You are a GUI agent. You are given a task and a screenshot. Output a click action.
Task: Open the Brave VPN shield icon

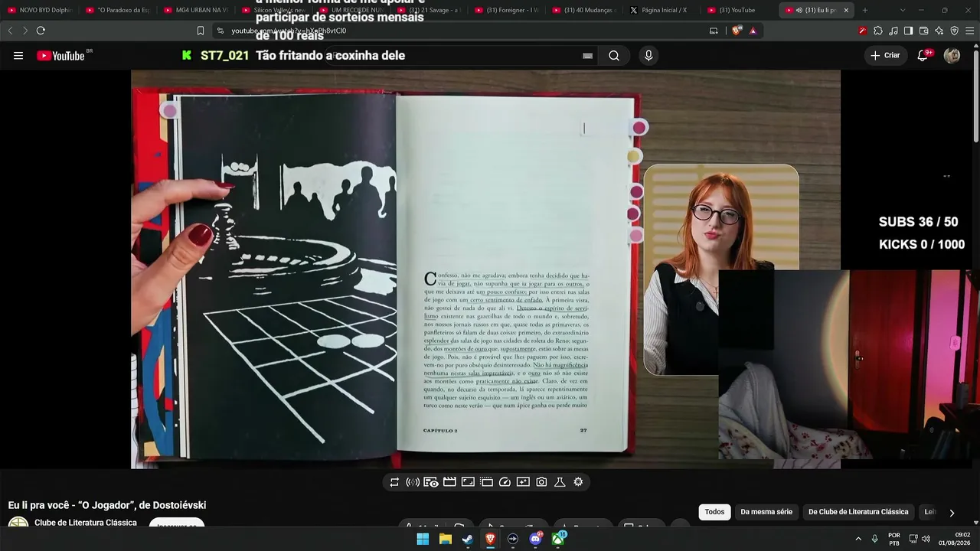click(955, 31)
